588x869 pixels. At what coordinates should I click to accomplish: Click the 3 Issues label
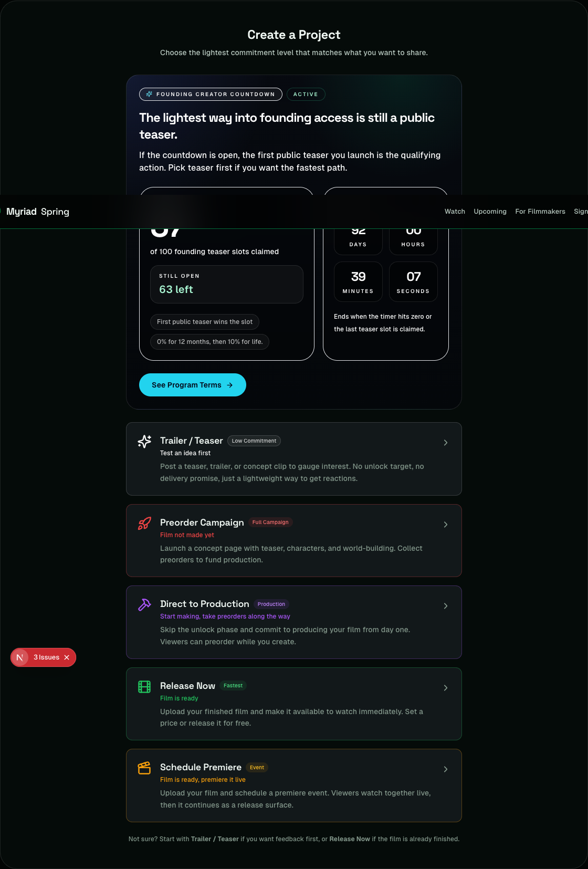(47, 657)
